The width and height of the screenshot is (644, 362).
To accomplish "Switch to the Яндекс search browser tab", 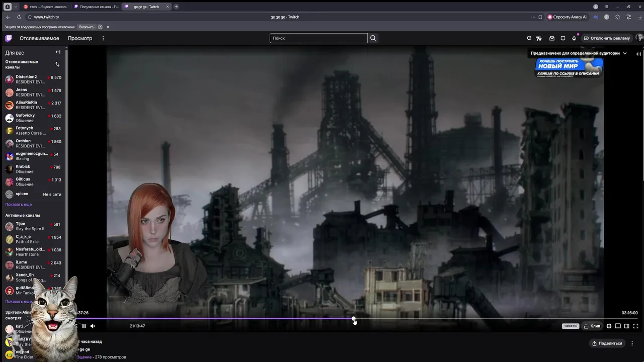I will pos(45,7).
